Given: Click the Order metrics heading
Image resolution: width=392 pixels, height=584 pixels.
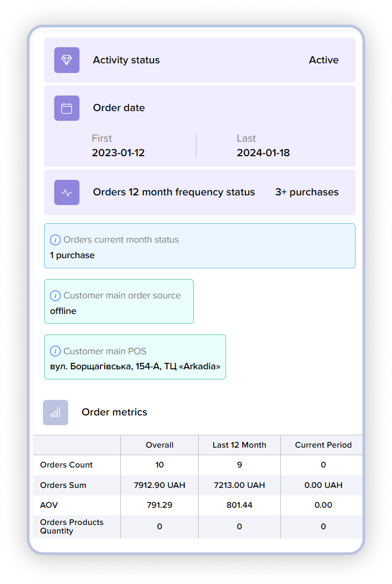Looking at the screenshot, I should click(114, 412).
